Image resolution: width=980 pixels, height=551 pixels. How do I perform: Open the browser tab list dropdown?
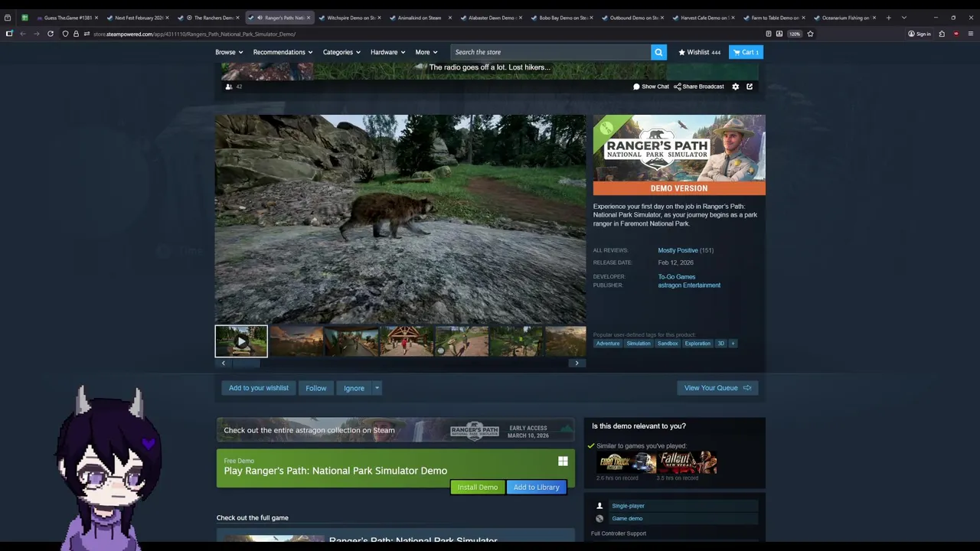(904, 18)
